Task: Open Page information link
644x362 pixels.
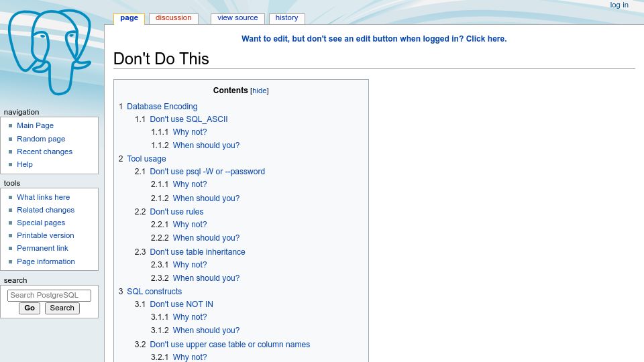Action: tap(46, 261)
